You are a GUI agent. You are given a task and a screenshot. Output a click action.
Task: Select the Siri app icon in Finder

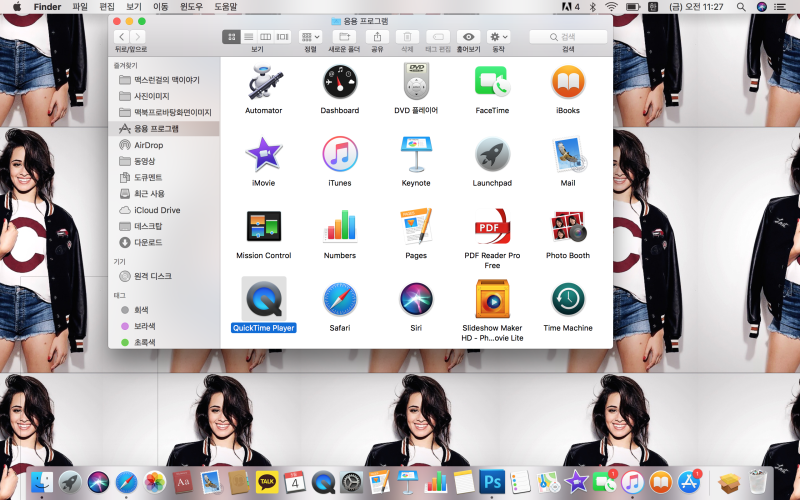[416, 299]
